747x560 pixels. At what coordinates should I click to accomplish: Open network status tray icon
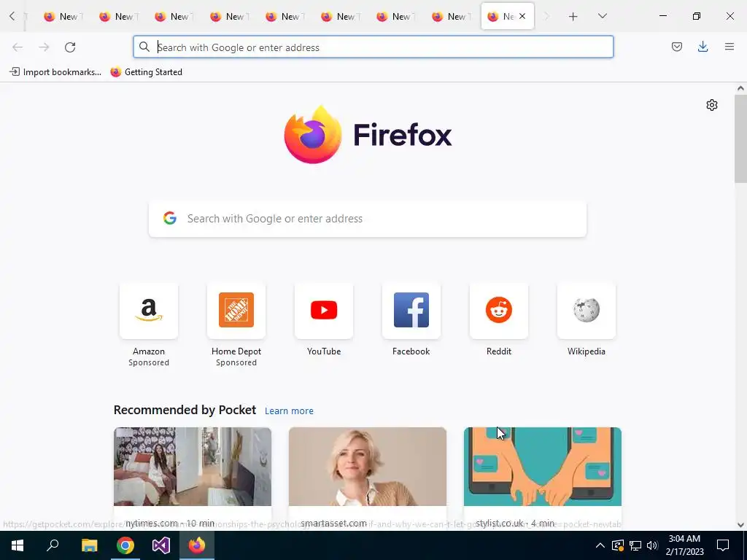tap(635, 545)
